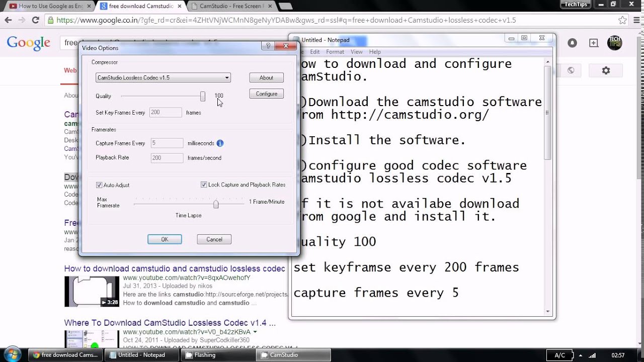Click the A/C toolbar in taskbar
This screenshot has height=362, width=644.
559,355
